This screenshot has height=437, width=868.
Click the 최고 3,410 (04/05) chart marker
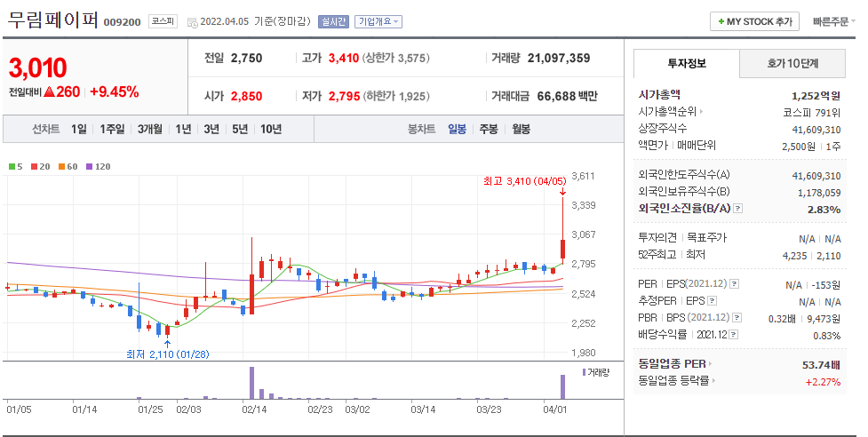coord(524,181)
